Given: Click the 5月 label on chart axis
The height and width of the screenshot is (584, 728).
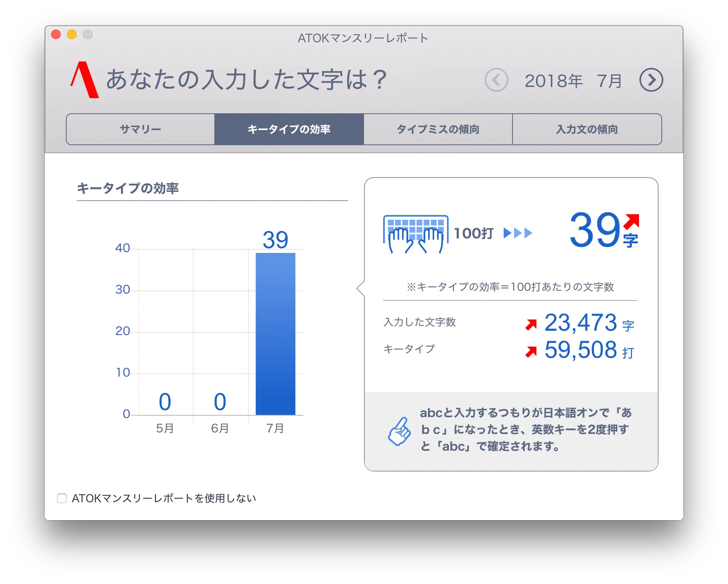Looking at the screenshot, I should tap(165, 428).
